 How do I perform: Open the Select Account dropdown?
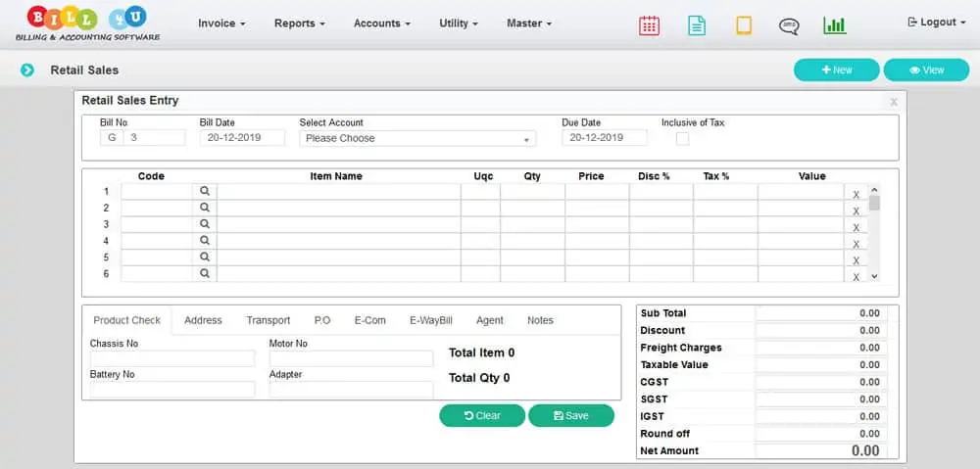click(417, 138)
